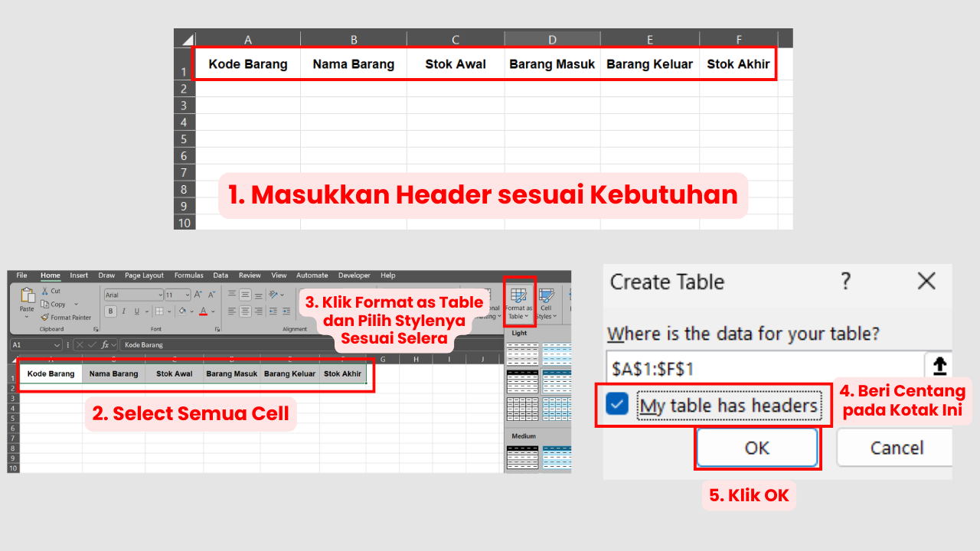
Task: Click the Borders icon in the Font group
Action: click(159, 311)
